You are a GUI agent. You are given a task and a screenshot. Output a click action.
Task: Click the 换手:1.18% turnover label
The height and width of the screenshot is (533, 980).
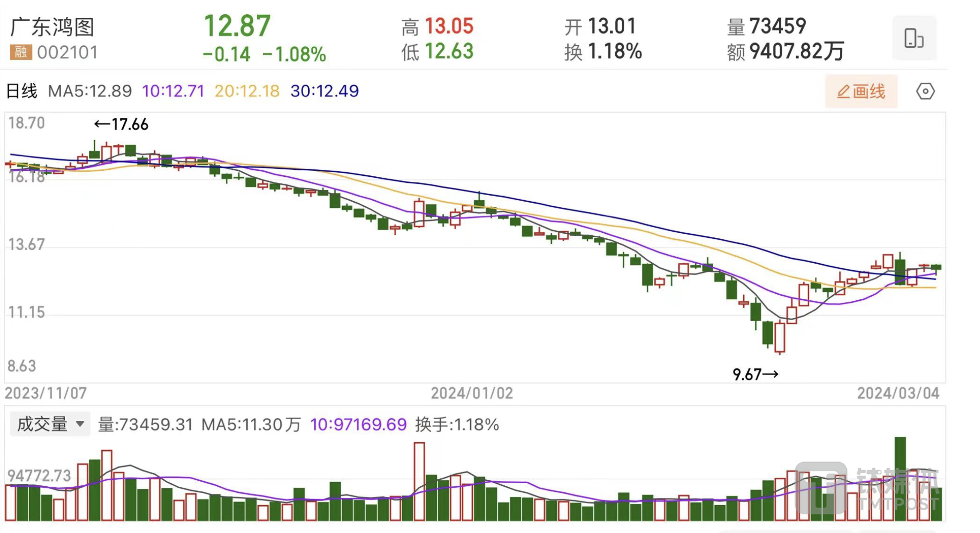(457, 424)
